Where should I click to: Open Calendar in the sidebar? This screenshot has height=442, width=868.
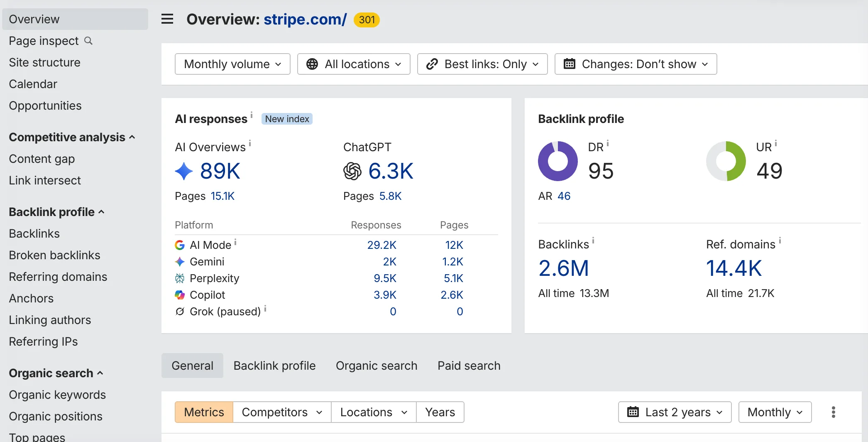tap(33, 84)
